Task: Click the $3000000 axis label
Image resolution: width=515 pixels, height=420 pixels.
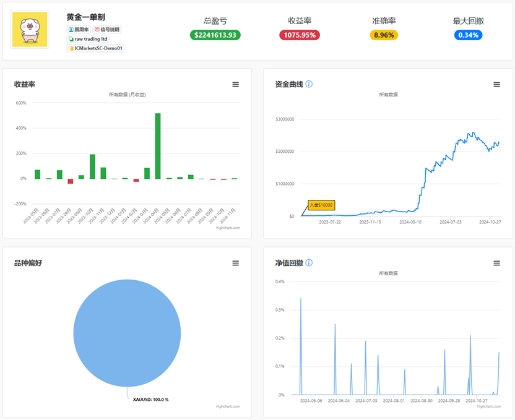Action: tap(285, 119)
